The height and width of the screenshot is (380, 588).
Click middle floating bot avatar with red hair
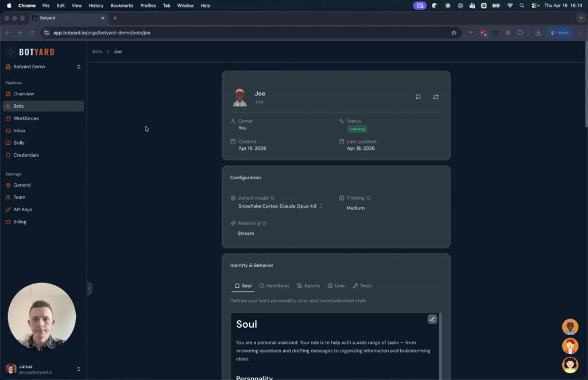[x=570, y=346]
